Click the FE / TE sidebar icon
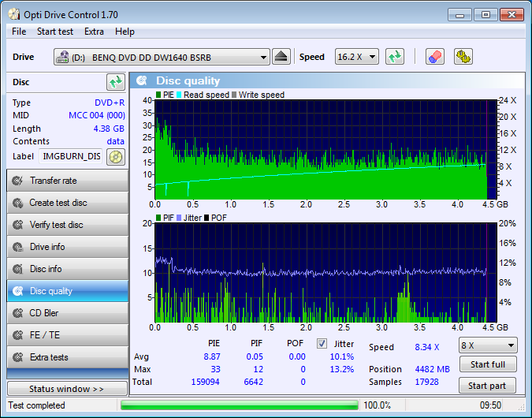 [17, 335]
